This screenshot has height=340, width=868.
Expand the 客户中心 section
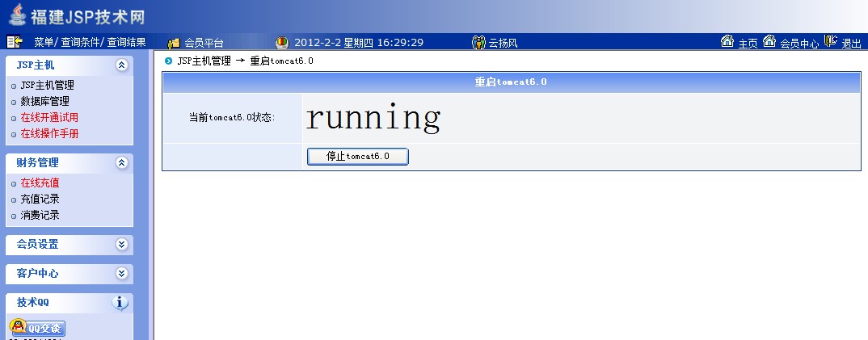click(121, 273)
